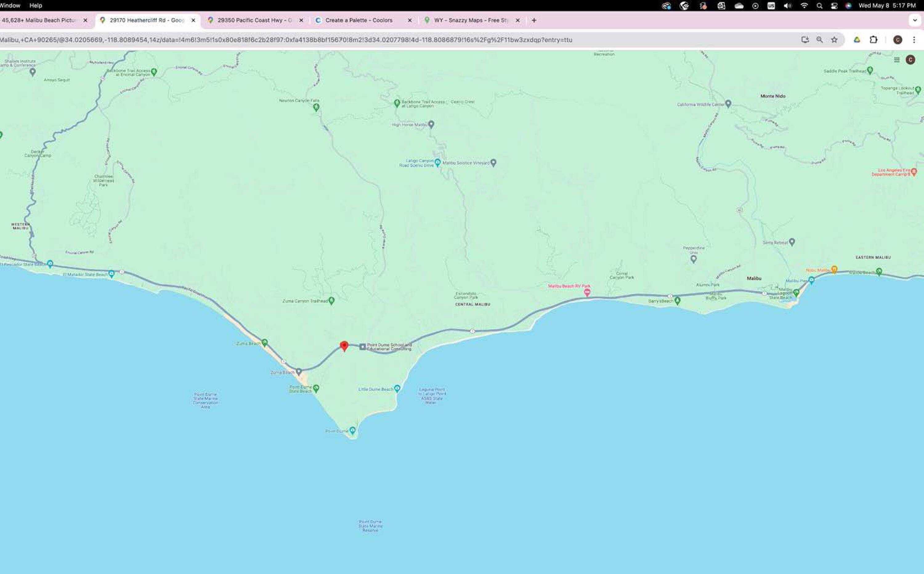
Task: Switch to WY - Snazzy Maps tab
Action: click(470, 20)
